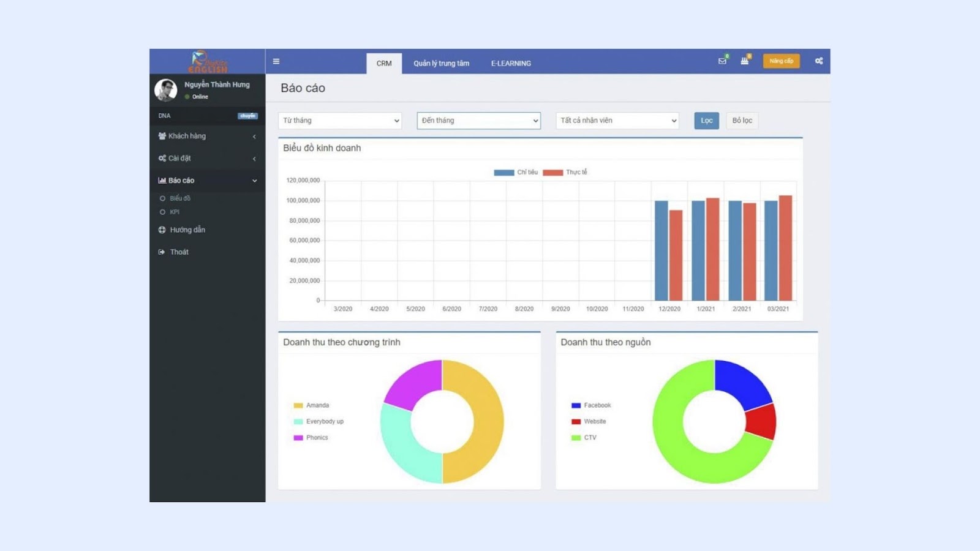Toggle the Chỉ tiêu legend series
Viewport: 980px width, 551px height.
tap(504, 173)
